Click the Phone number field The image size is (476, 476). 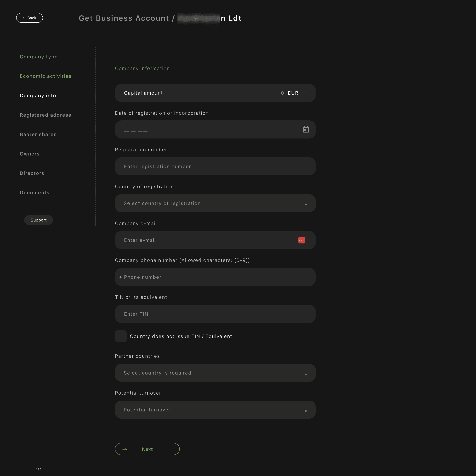[x=215, y=277]
